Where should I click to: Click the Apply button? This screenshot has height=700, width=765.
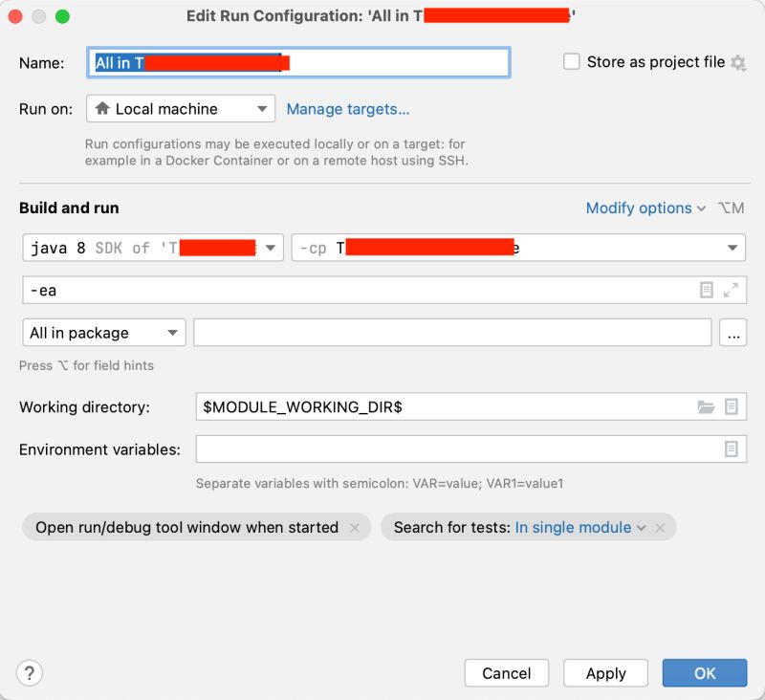click(605, 672)
